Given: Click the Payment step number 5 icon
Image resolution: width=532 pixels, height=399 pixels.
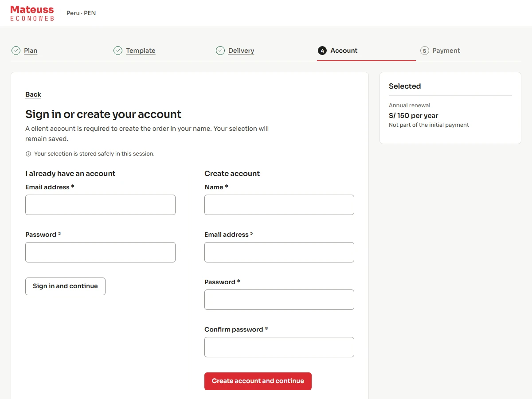Looking at the screenshot, I should [425, 51].
